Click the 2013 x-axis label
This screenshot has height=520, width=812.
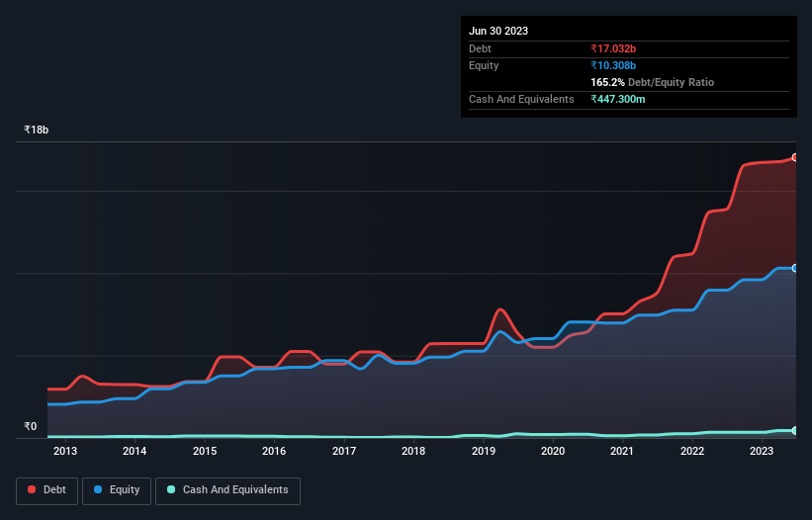pyautogui.click(x=65, y=451)
